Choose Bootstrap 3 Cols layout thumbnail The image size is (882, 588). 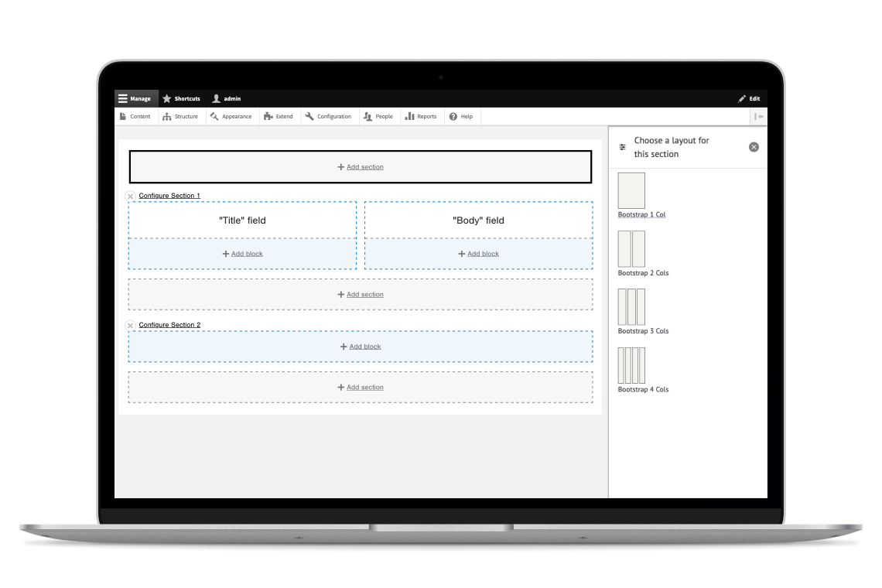[x=631, y=307]
